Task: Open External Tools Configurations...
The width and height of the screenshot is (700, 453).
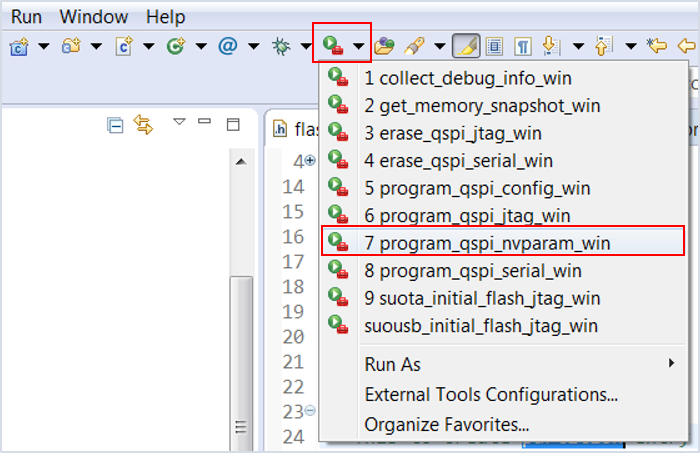Action: (x=491, y=394)
